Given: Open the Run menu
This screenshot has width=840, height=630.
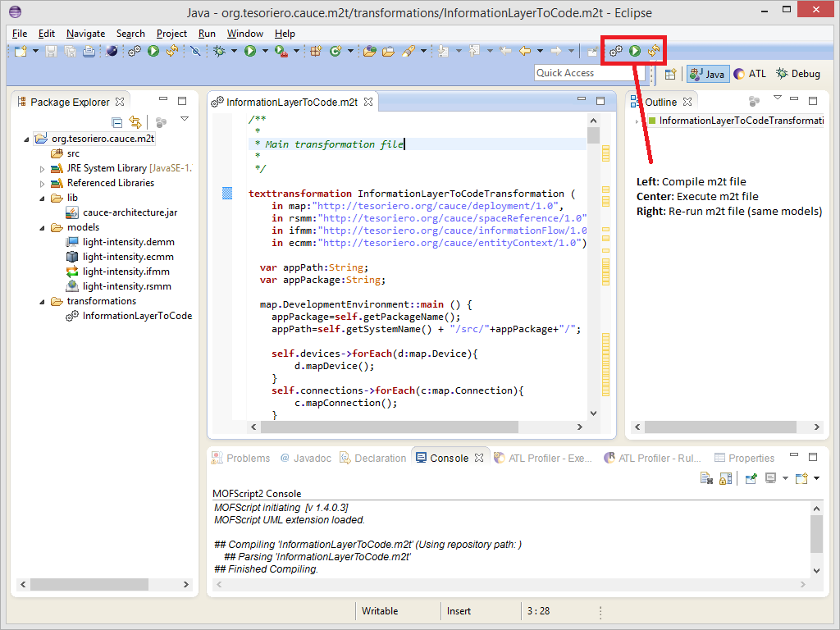Looking at the screenshot, I should click(x=207, y=34).
